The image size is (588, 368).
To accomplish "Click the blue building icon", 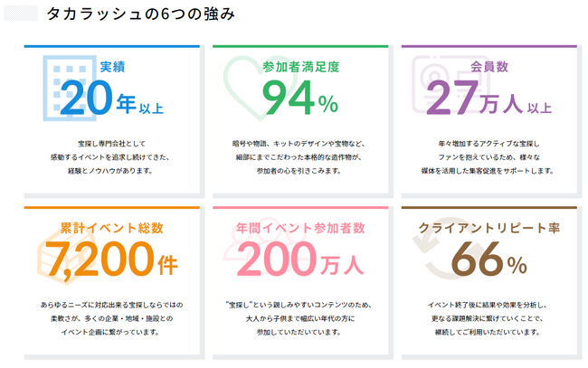I will pos(70,88).
